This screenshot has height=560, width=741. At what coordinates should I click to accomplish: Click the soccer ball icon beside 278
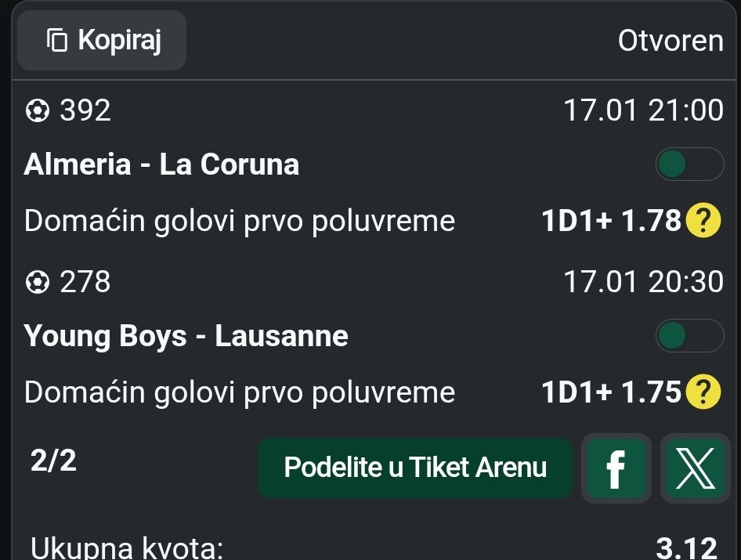point(37,283)
